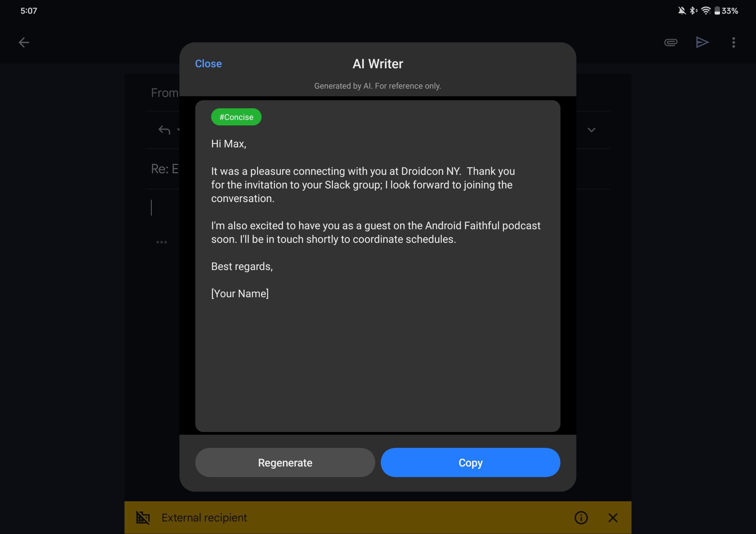Screen dimensions: 756x534
Task: Click the back arrow navigation icon
Action: point(24,42)
